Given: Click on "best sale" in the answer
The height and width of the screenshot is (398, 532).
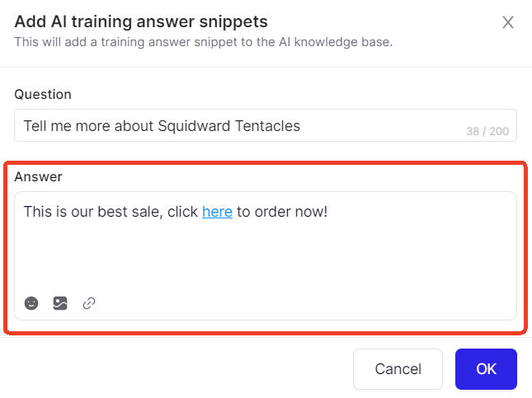Looking at the screenshot, I should click(128, 212).
